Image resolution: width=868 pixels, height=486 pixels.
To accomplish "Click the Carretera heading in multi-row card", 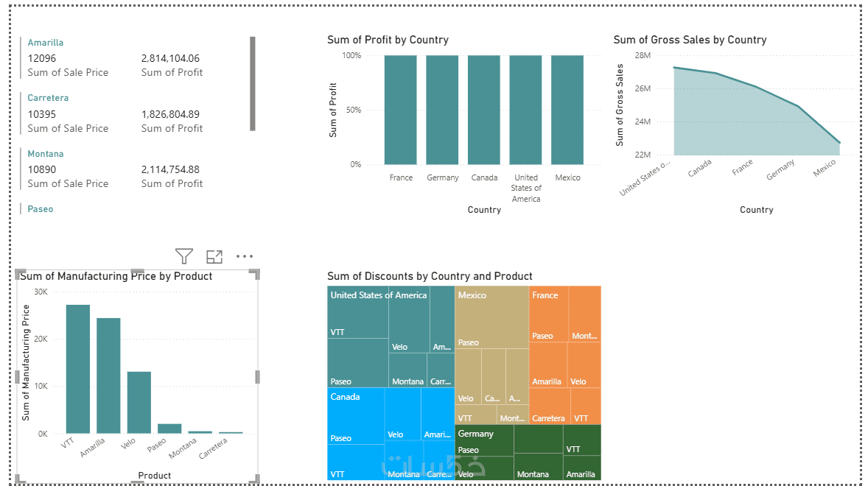I will [48, 98].
